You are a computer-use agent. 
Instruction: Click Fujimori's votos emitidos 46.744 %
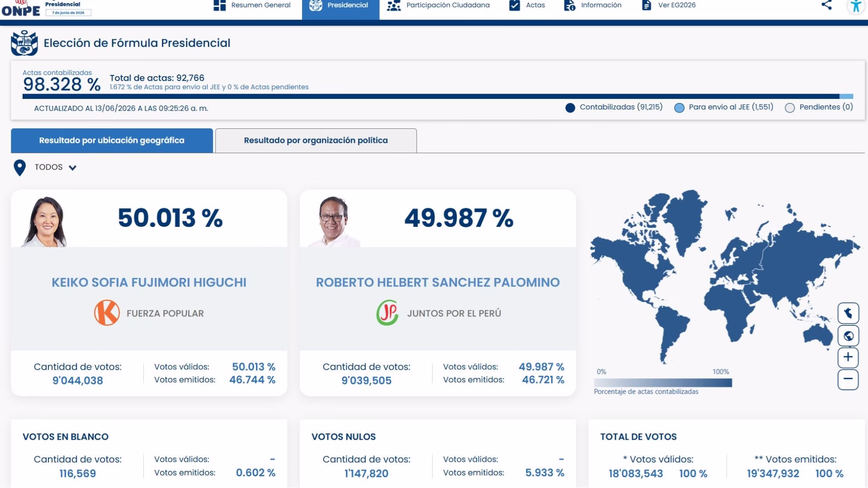(252, 380)
